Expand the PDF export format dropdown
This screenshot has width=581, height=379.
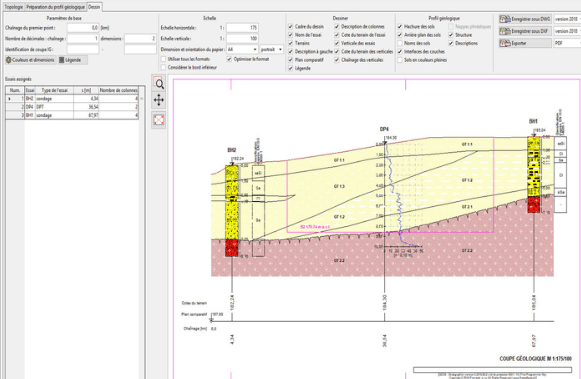click(x=567, y=43)
